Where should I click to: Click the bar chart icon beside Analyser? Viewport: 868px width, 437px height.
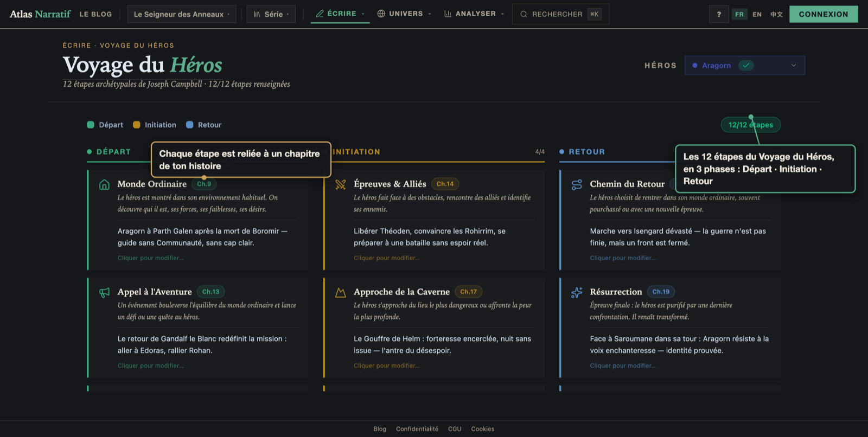click(x=448, y=14)
